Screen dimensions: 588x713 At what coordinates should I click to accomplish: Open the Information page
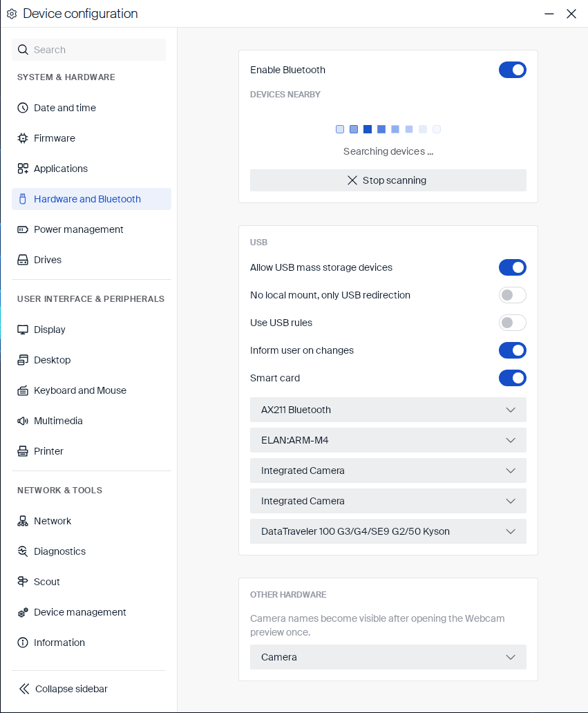tap(91, 643)
